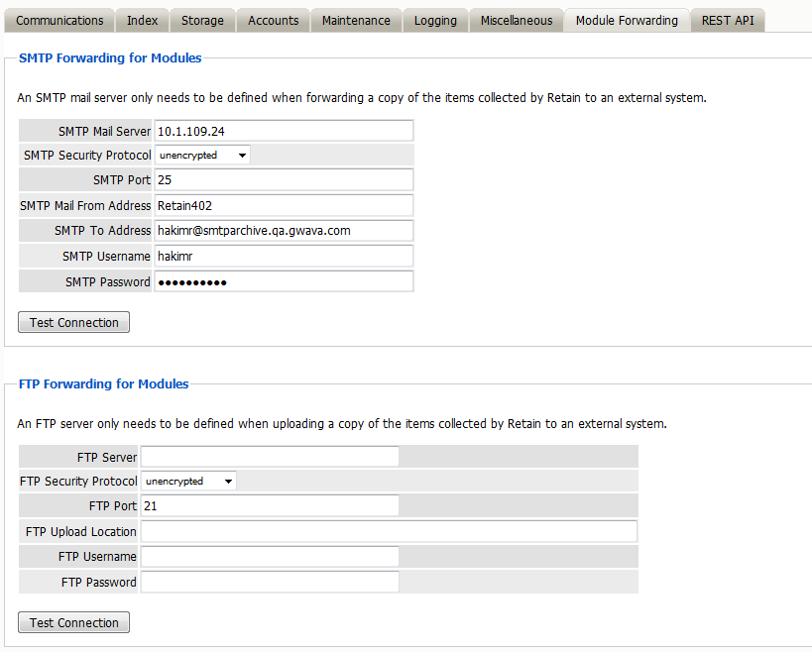This screenshot has width=812, height=652.
Task: Open the Storage tab
Action: (x=202, y=20)
